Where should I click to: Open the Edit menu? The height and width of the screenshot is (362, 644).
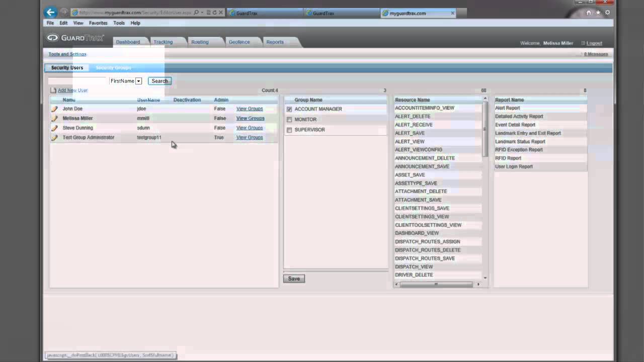(x=63, y=23)
